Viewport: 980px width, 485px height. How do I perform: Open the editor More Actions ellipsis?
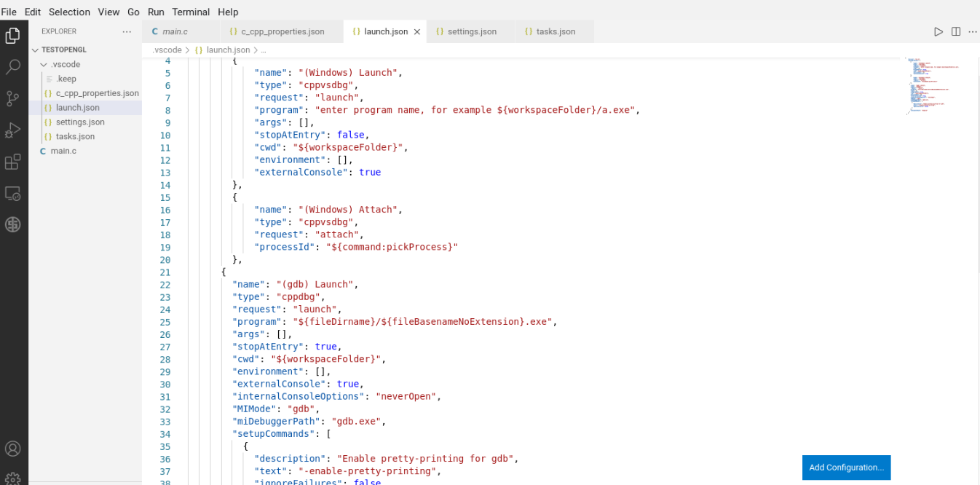click(973, 31)
